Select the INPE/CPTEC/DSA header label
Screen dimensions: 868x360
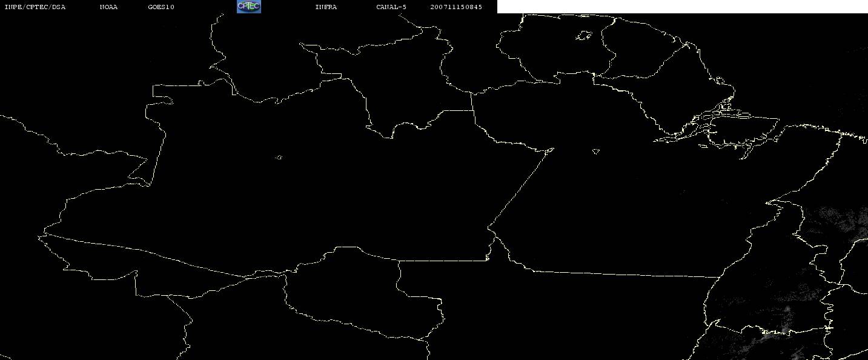(35, 7)
